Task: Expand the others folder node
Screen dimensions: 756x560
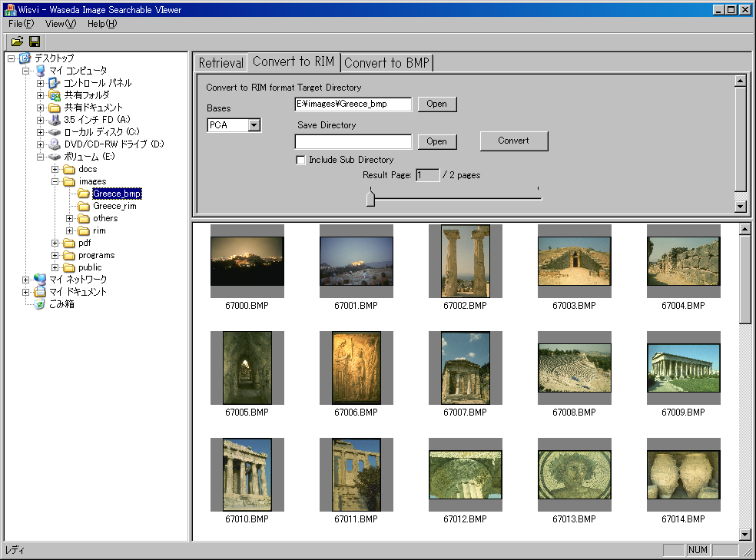Action: 69,219
